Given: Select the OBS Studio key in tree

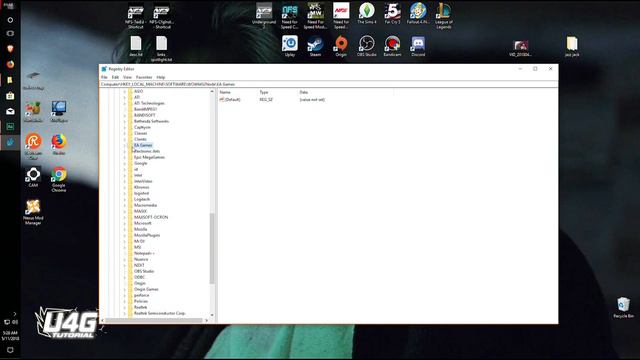Looking at the screenshot, I should pyautogui.click(x=144, y=271).
